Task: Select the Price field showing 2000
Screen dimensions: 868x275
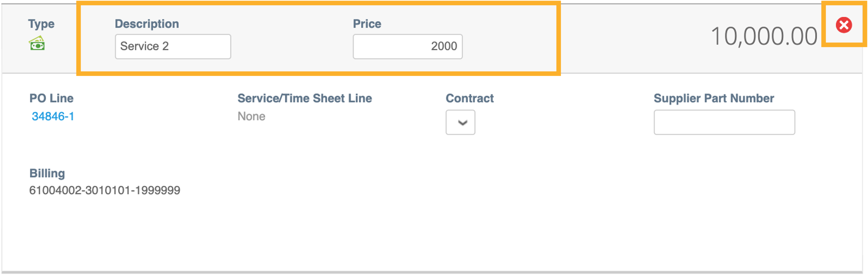Action: [x=407, y=46]
